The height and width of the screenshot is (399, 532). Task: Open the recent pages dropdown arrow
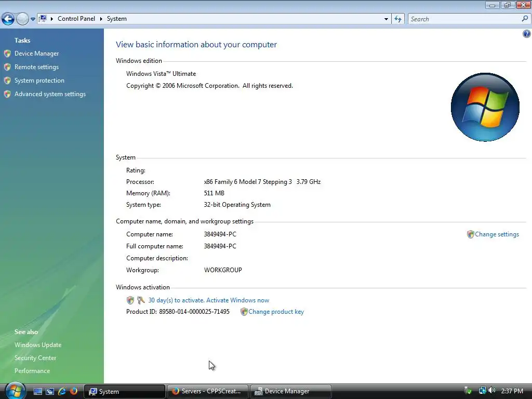coord(33,19)
